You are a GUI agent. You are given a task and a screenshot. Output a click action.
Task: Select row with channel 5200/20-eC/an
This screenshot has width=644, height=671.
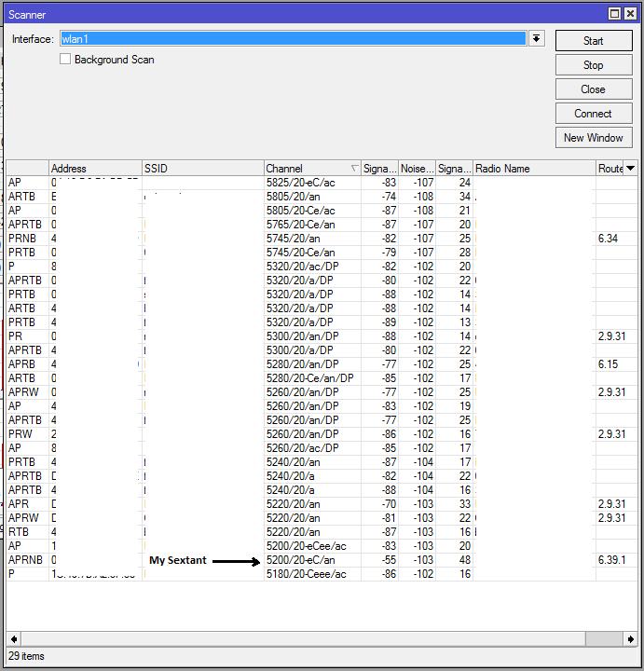pyautogui.click(x=322, y=560)
